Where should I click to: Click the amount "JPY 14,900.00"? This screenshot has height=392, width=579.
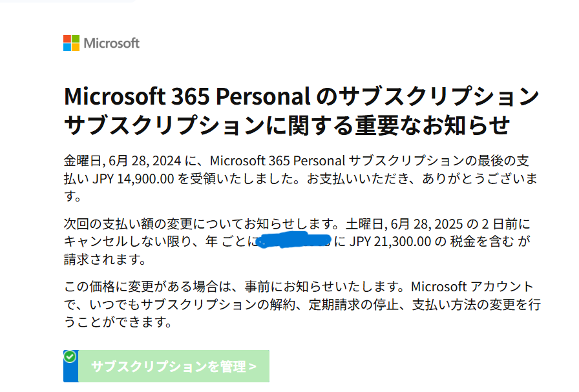coord(133,179)
